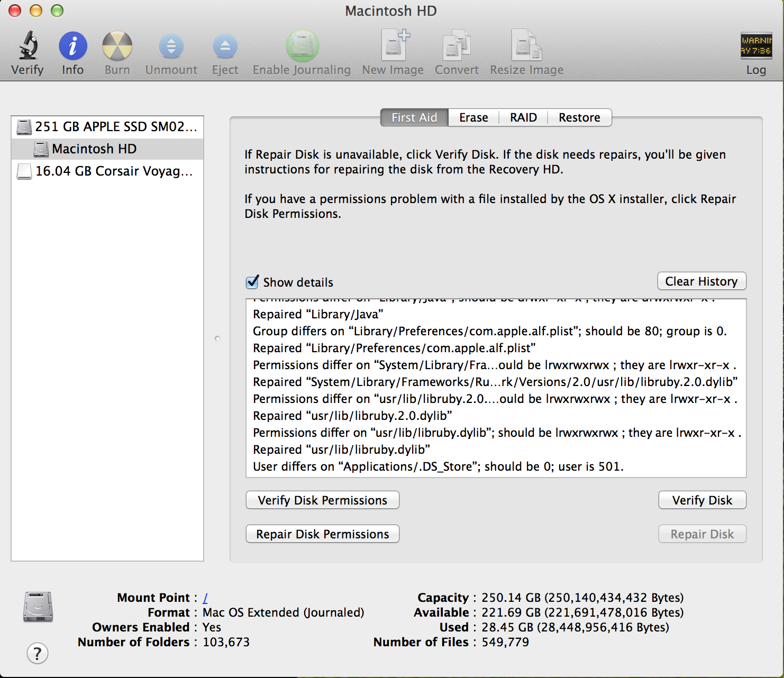Select the Macintosh HD volume
This screenshot has height=678, width=784.
(107, 149)
